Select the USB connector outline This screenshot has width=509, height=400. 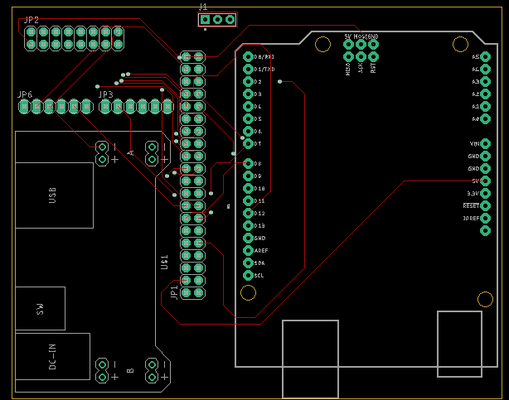click(54, 195)
